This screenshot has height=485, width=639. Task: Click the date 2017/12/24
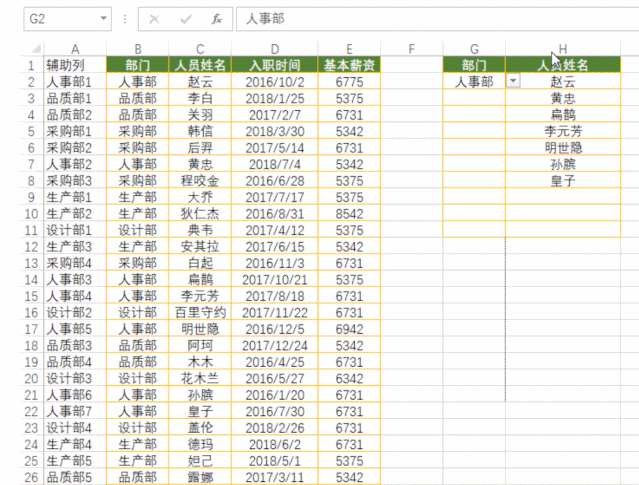click(x=275, y=346)
